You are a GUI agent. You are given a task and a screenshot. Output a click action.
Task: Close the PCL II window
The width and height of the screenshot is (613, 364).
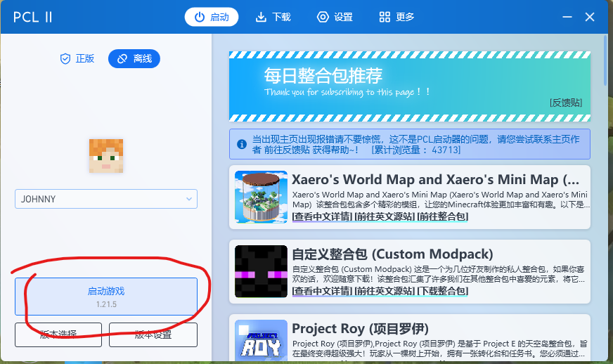coord(590,17)
